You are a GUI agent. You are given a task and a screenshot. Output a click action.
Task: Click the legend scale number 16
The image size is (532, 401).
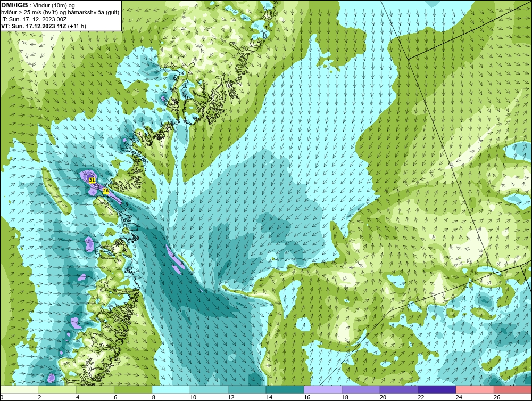(x=307, y=397)
